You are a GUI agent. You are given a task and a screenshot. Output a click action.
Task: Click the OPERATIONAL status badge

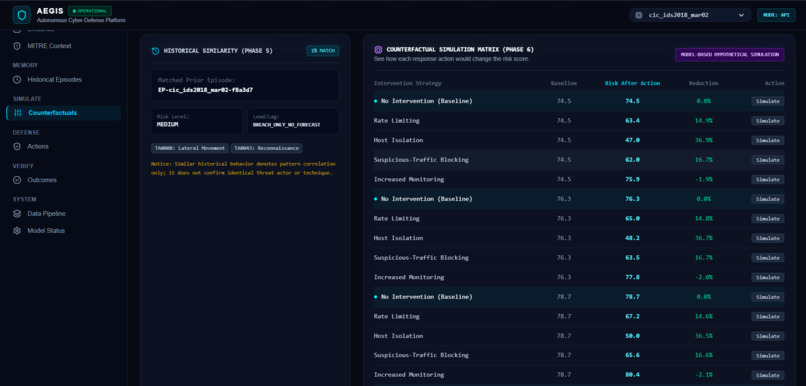tap(90, 11)
